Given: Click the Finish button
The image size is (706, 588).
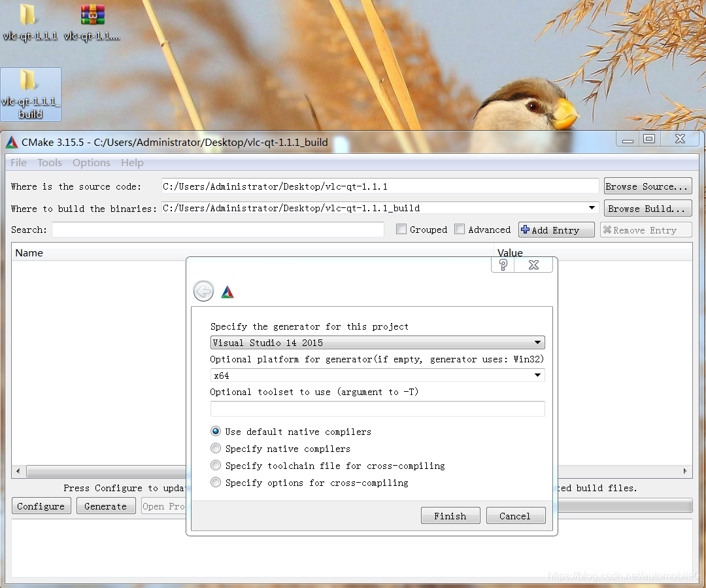Looking at the screenshot, I should [450, 515].
